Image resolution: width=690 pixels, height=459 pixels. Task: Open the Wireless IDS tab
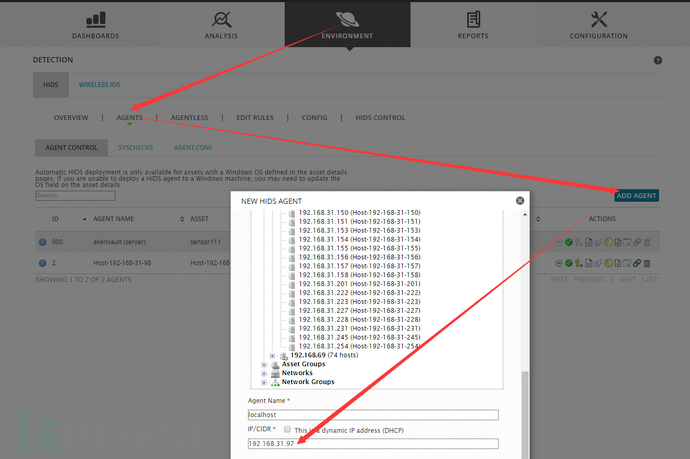(99, 84)
